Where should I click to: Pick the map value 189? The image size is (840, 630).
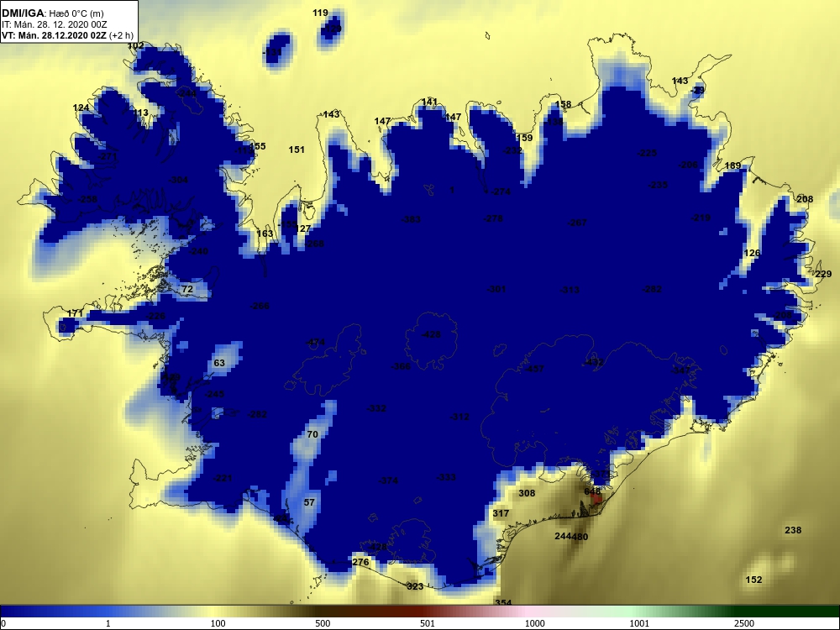pos(732,166)
